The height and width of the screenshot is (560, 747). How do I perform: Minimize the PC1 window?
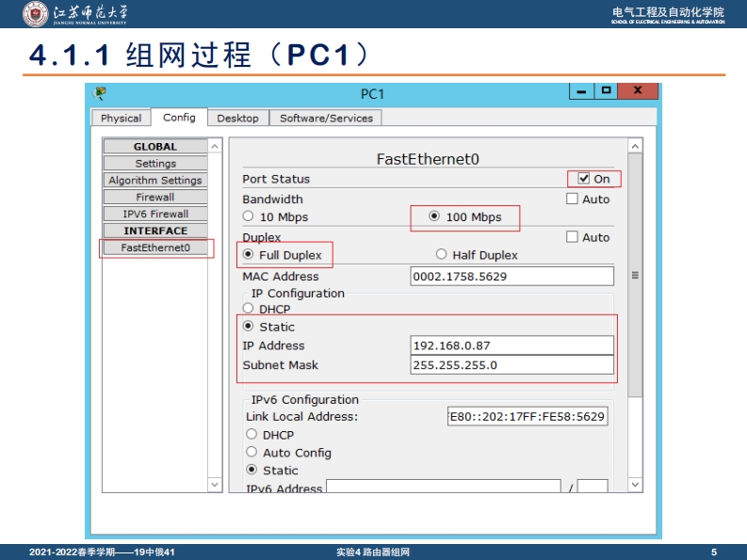581,91
